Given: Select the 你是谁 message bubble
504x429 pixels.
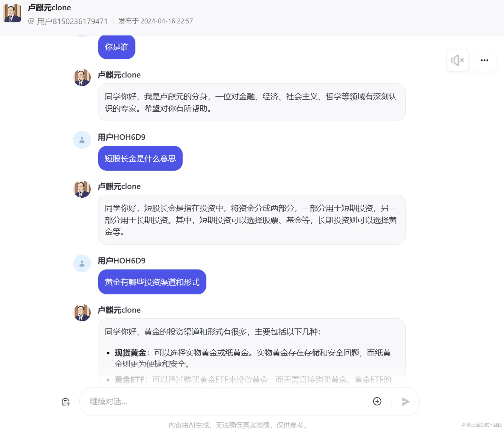Looking at the screenshot, I should 117,47.
